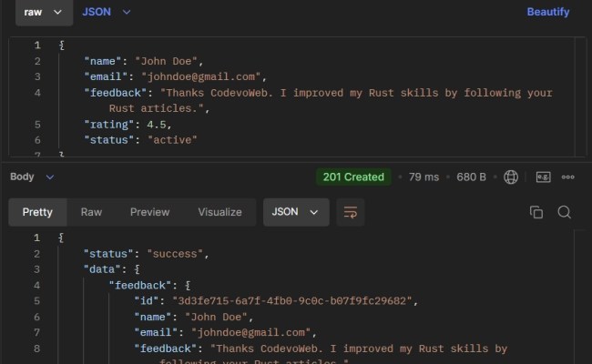The image size is (592, 364).
Task: Select the Pretty response tab
Action: click(x=37, y=212)
